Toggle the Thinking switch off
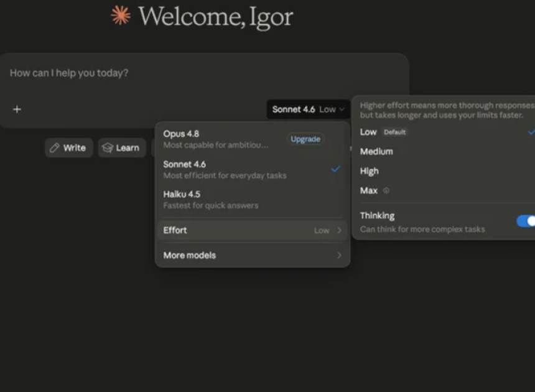 click(526, 221)
